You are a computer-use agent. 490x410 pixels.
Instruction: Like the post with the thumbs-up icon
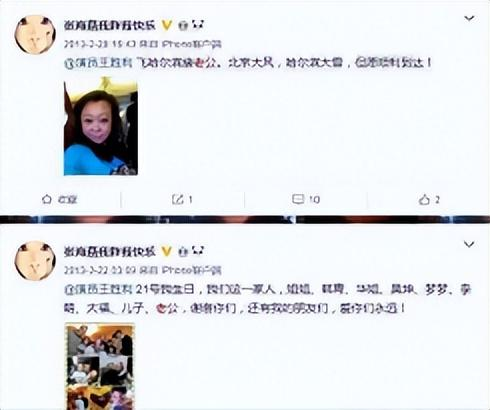[424, 200]
